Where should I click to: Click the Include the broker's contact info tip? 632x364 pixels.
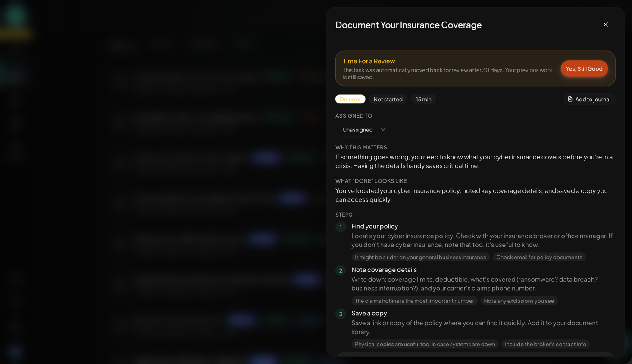click(545, 344)
